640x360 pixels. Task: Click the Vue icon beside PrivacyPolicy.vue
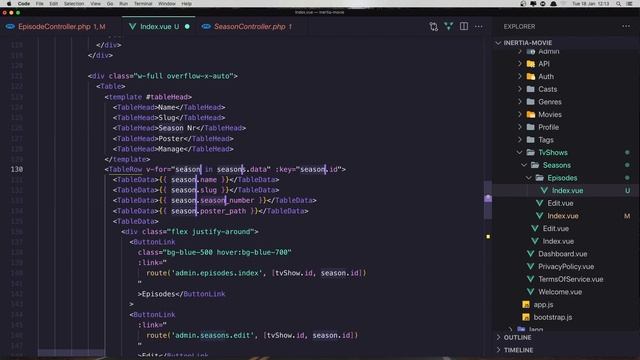530,266
